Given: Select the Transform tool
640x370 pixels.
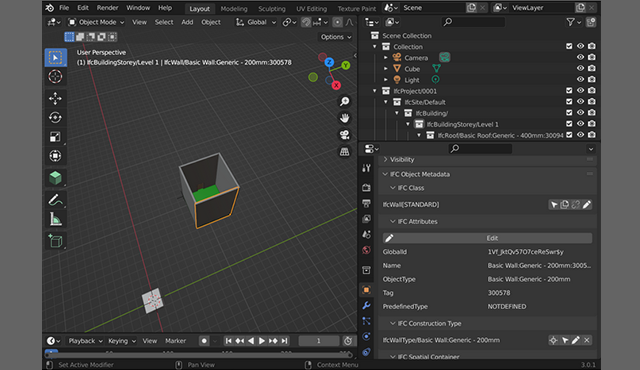Looking at the screenshot, I should point(56,156).
